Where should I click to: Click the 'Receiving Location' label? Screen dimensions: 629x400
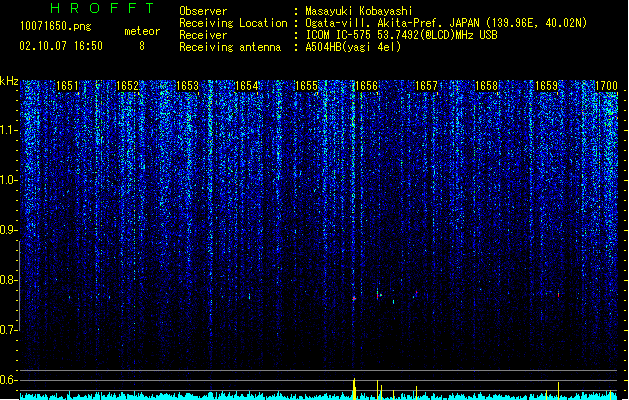[233, 23]
